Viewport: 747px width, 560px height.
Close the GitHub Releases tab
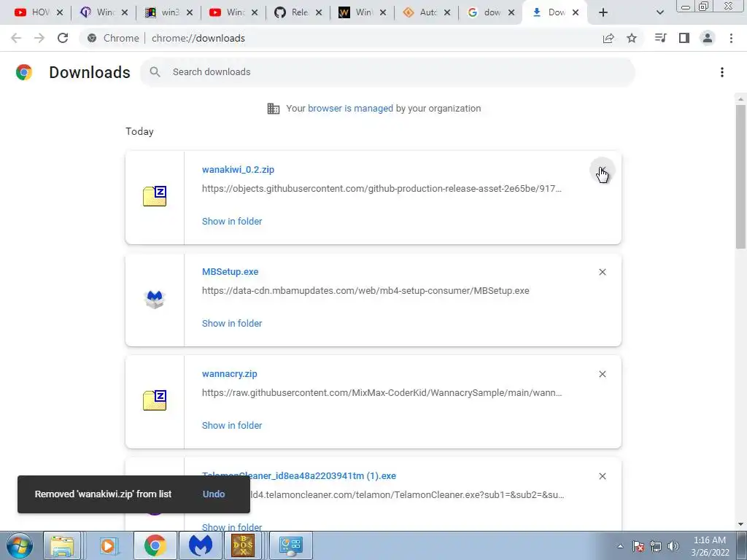pyautogui.click(x=319, y=12)
